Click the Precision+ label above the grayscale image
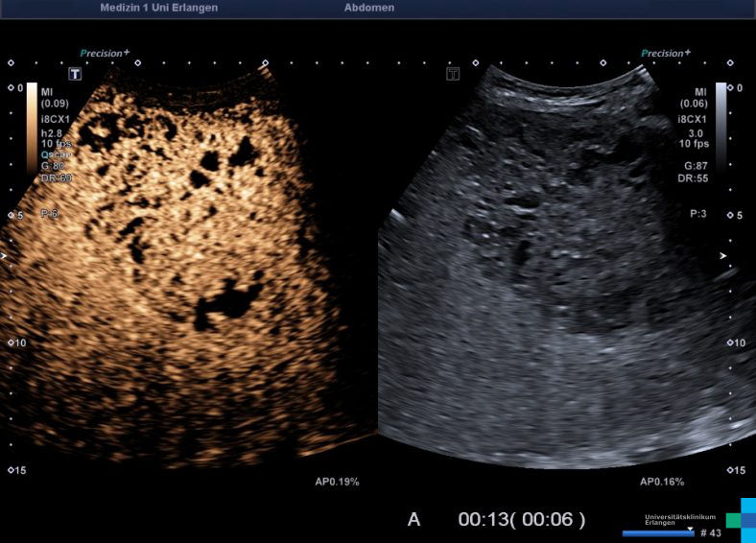The width and height of the screenshot is (756, 543). (665, 54)
